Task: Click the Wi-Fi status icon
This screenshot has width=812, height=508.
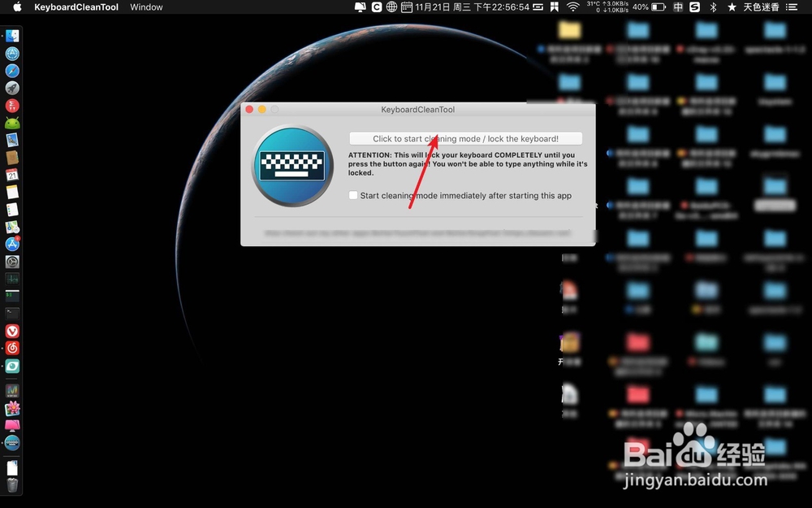Action: pos(572,7)
